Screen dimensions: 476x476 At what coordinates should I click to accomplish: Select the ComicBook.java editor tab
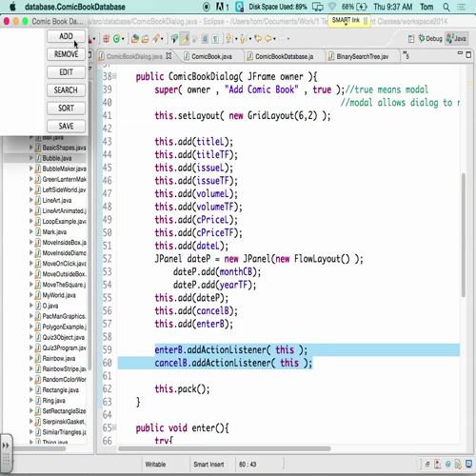(211, 56)
